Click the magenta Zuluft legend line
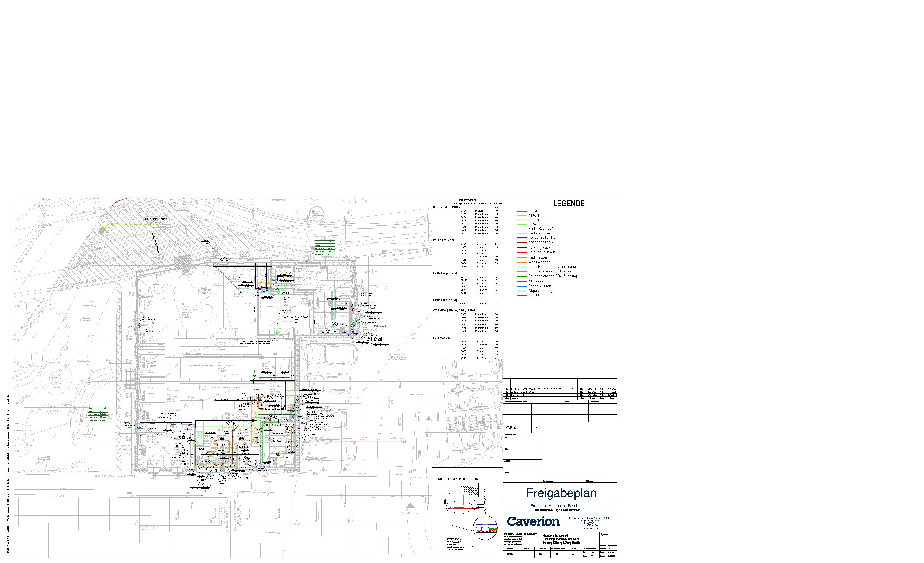The height and width of the screenshot is (563, 924). coord(522,212)
